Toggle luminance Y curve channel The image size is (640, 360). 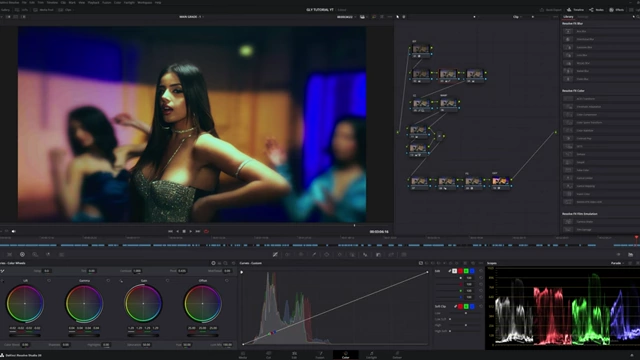click(454, 271)
